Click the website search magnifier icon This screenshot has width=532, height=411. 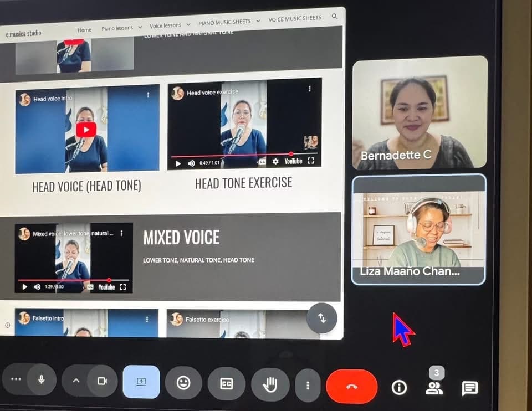[334, 17]
